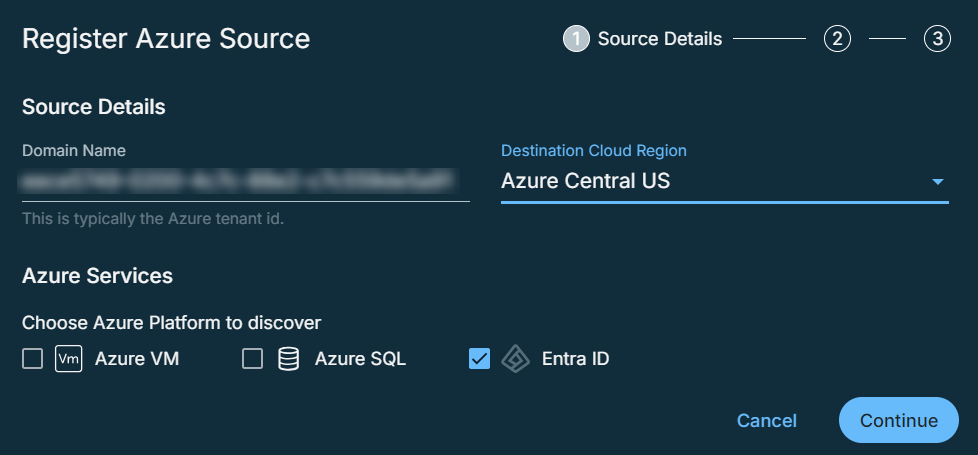The width and height of the screenshot is (978, 455).
Task: Click the Source Details step label
Action: (660, 39)
